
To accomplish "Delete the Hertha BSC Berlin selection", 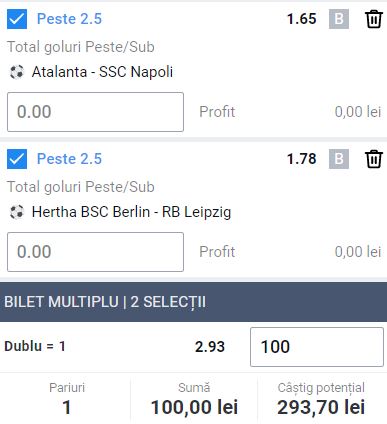I will [x=373, y=159].
